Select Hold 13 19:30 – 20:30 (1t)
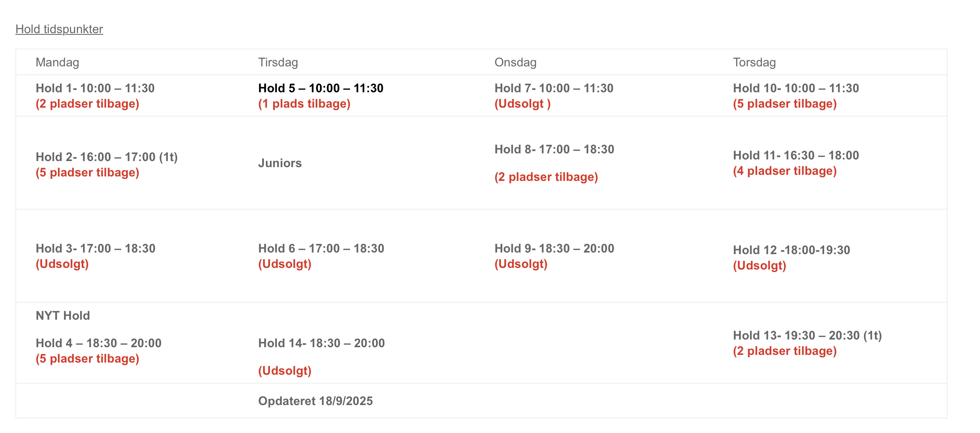980x433 pixels. point(807,335)
